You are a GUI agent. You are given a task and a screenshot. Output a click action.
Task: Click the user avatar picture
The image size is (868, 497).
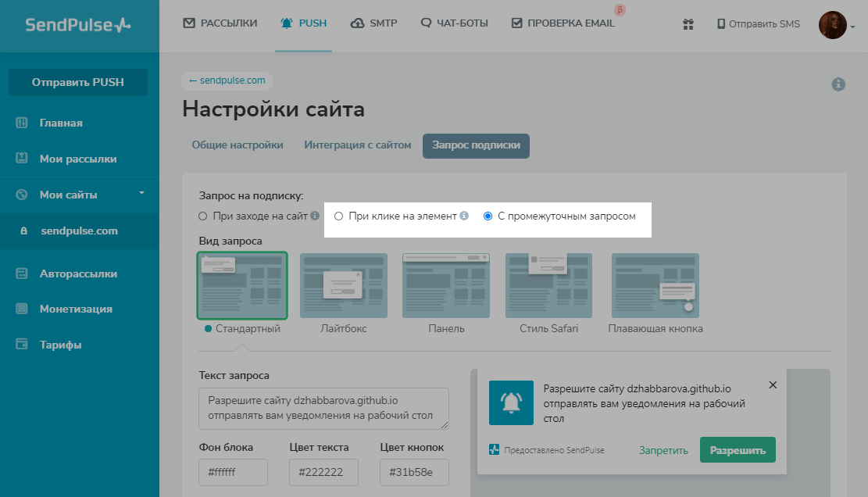(x=833, y=25)
